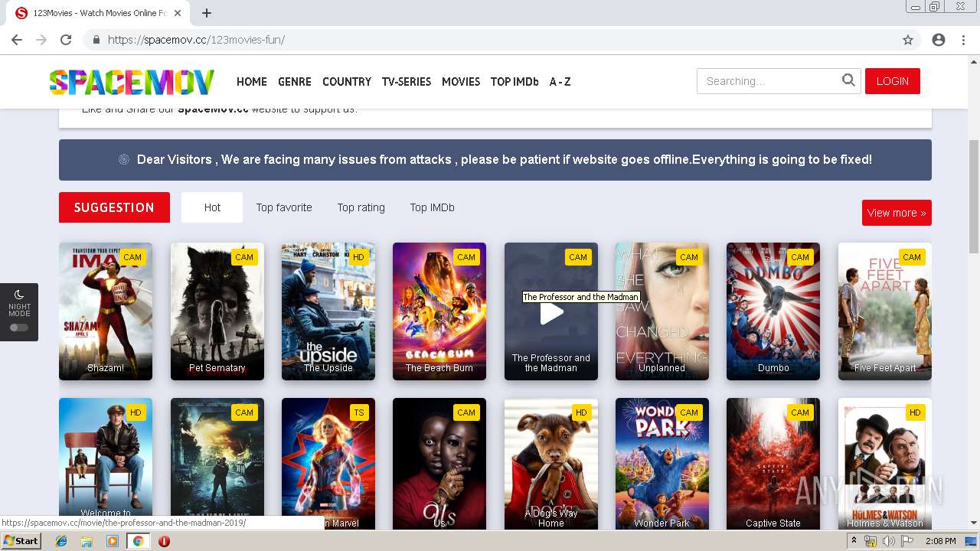The image size is (980, 551).
Task: Open Windows Explorer from taskbar
Action: point(87,541)
